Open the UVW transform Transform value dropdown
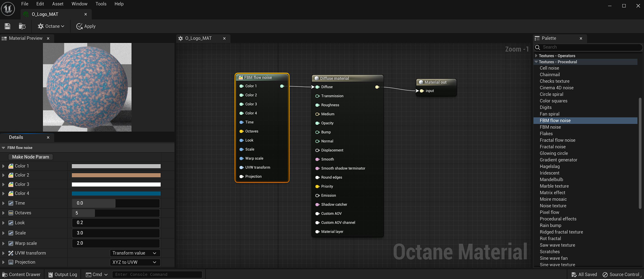The width and height of the screenshot is (644, 279). coord(135,253)
